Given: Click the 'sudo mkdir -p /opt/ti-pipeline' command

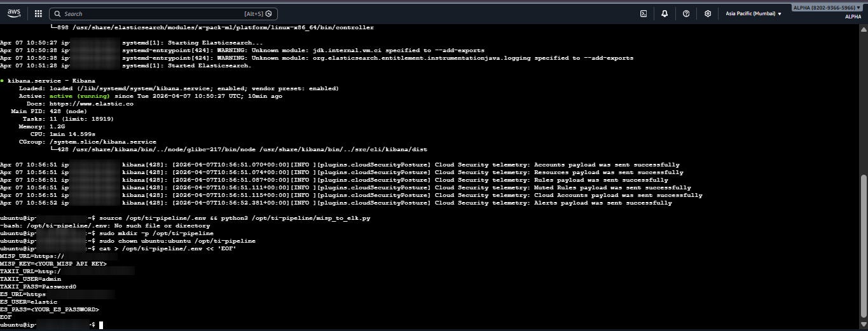Looking at the screenshot, I should coord(156,233).
